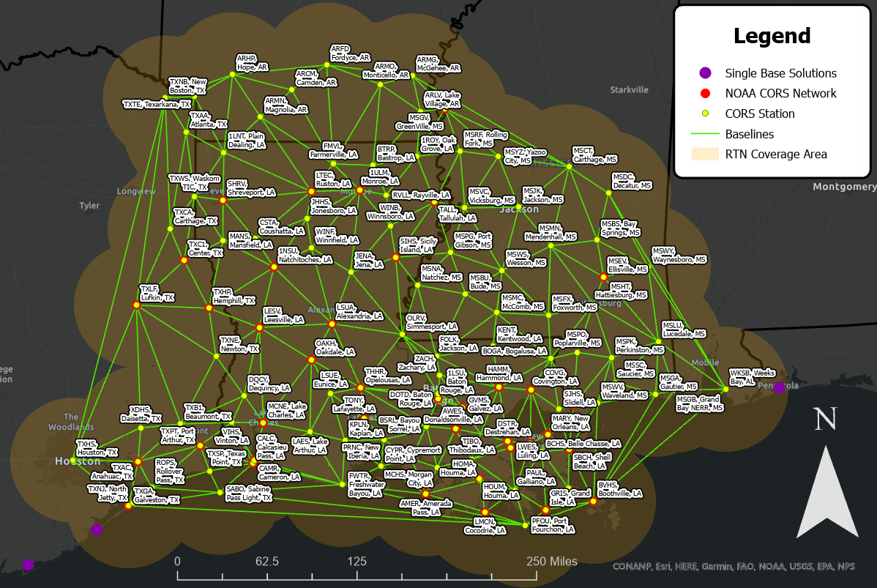Click the red NOAA CORS Network legend symbol

click(705, 93)
